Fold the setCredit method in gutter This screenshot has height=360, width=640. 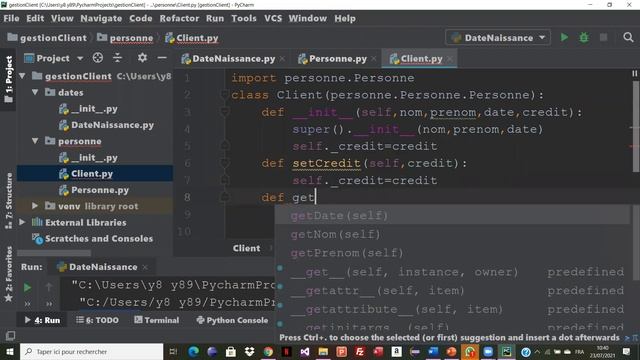(x=224, y=163)
